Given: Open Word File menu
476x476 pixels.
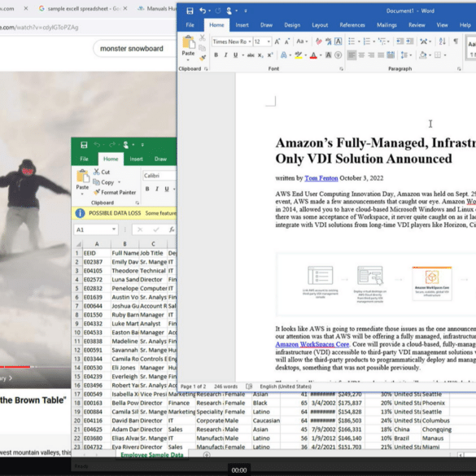Looking at the screenshot, I should click(x=190, y=25).
